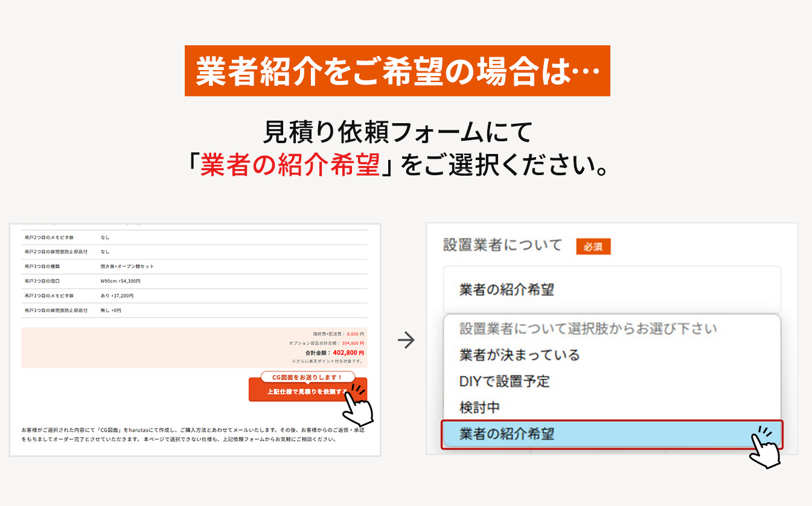Screen dimensions: 812x506
Task: Choose the DIYで設置予定 option
Action: click(x=505, y=382)
